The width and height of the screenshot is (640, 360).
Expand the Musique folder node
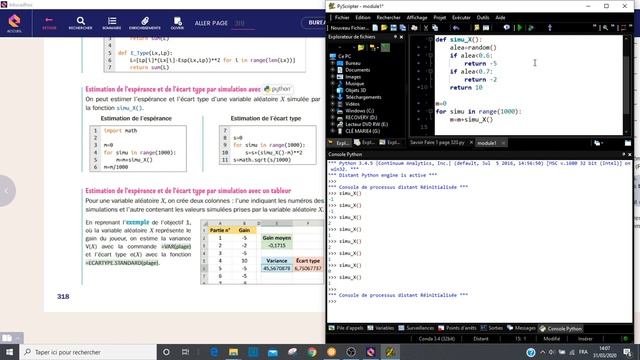click(333, 84)
